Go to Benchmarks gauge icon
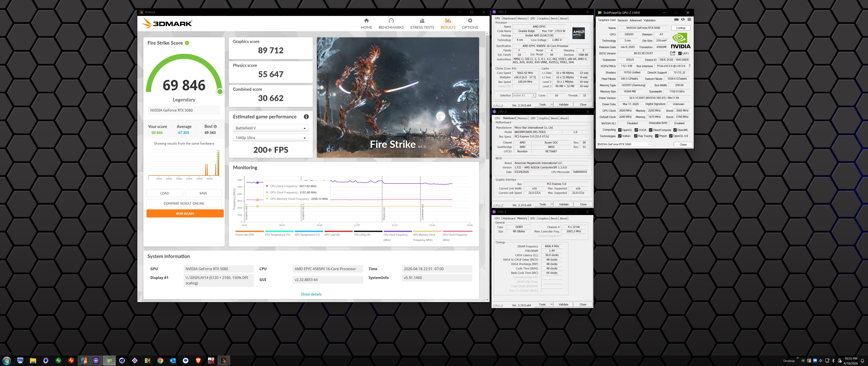 pos(391,21)
